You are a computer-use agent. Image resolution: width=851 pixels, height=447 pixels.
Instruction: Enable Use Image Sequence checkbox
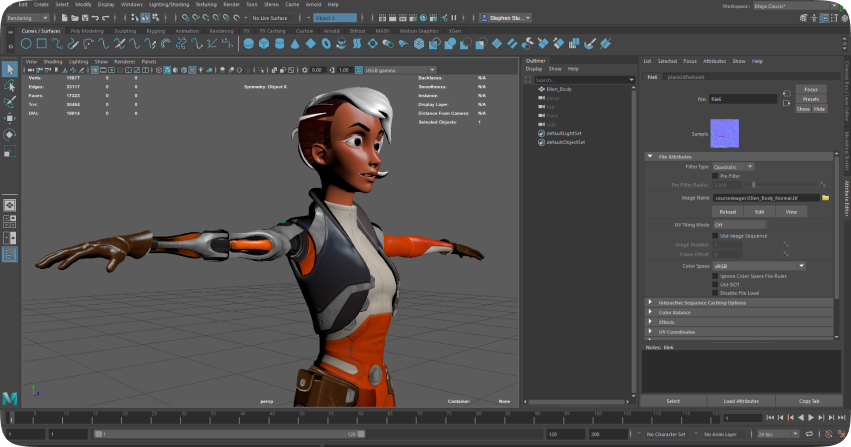[x=715, y=236]
